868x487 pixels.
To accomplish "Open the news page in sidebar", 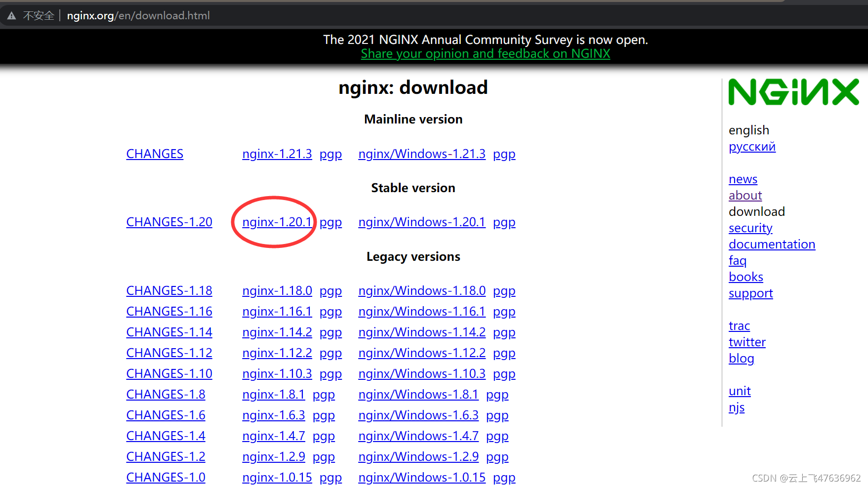I will coord(743,179).
